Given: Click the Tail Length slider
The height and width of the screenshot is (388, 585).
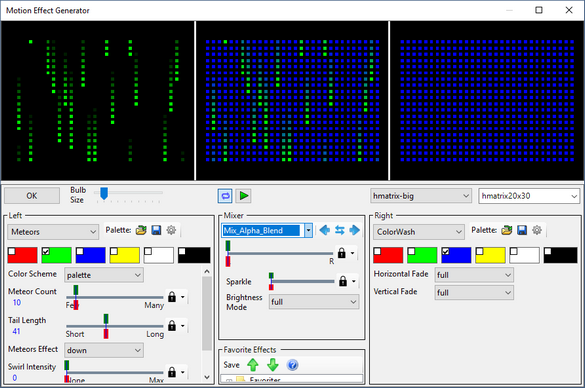Looking at the screenshot, I should tap(115, 326).
